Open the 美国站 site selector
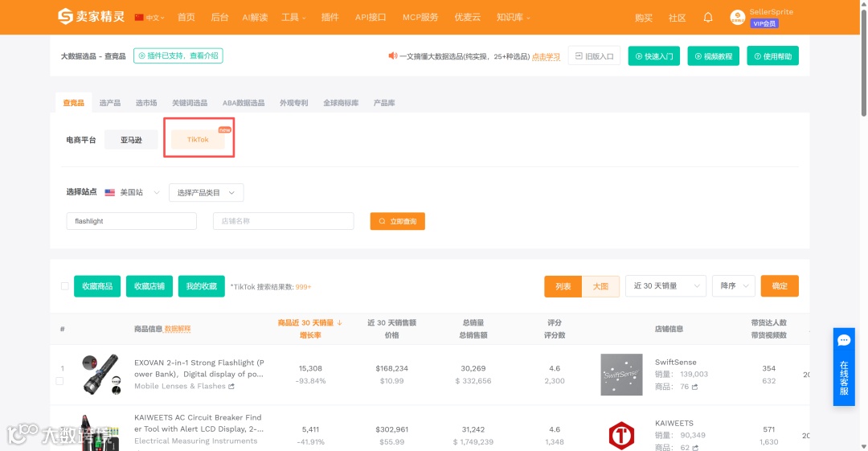 (133, 192)
